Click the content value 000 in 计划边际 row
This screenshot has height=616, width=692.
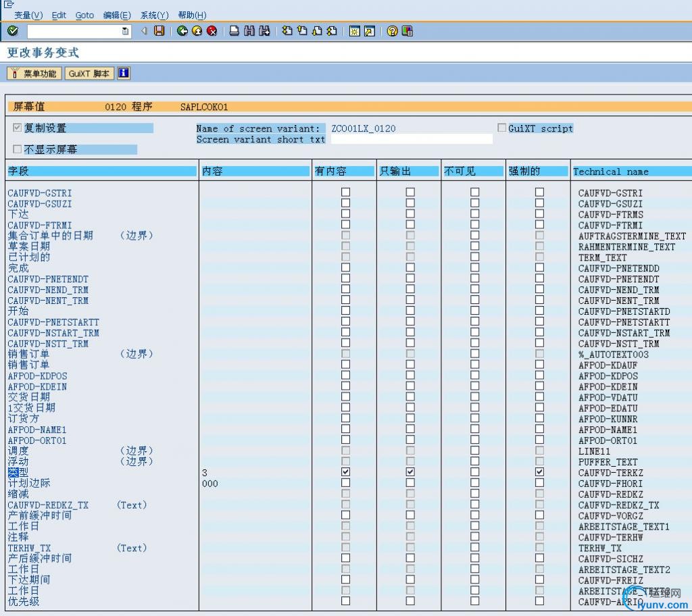click(210, 484)
